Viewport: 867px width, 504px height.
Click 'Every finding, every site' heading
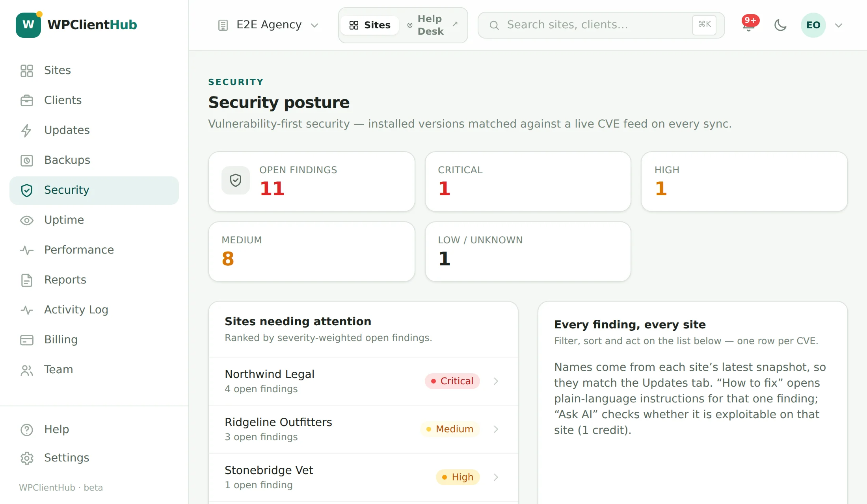tap(630, 324)
